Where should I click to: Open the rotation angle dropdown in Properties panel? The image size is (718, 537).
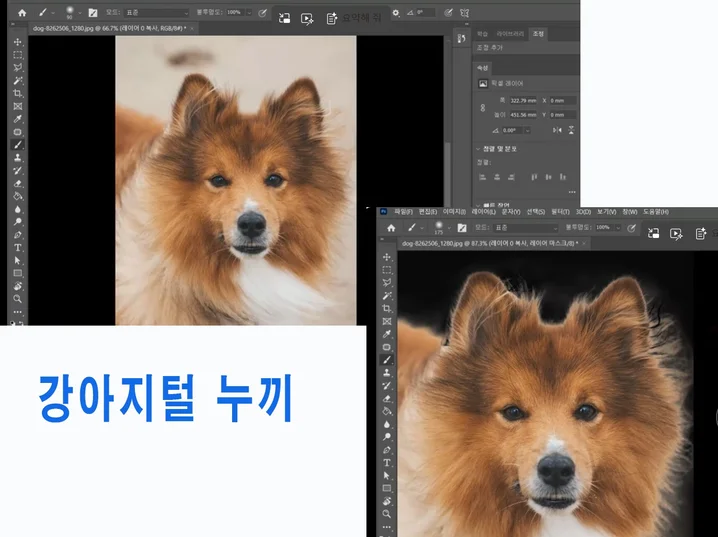528,130
